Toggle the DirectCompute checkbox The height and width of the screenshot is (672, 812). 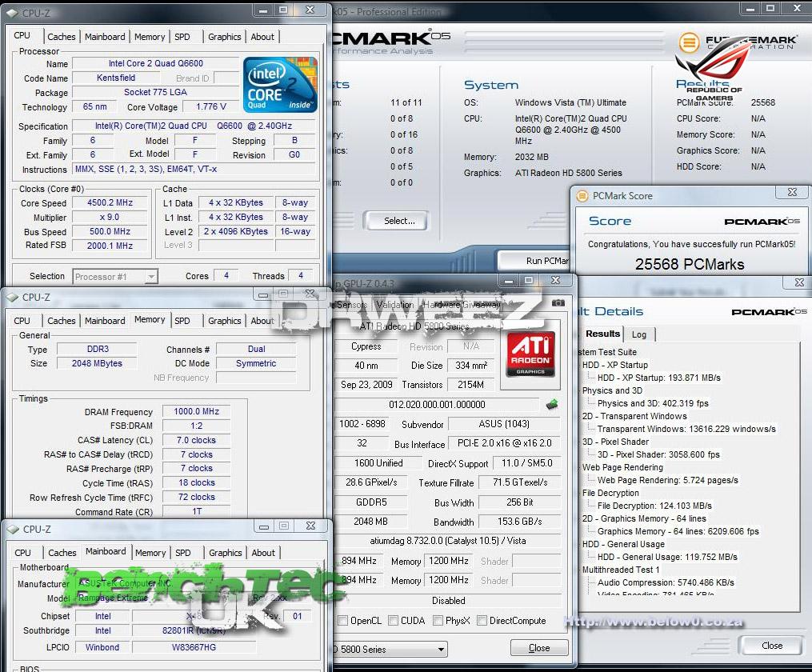click(x=482, y=620)
